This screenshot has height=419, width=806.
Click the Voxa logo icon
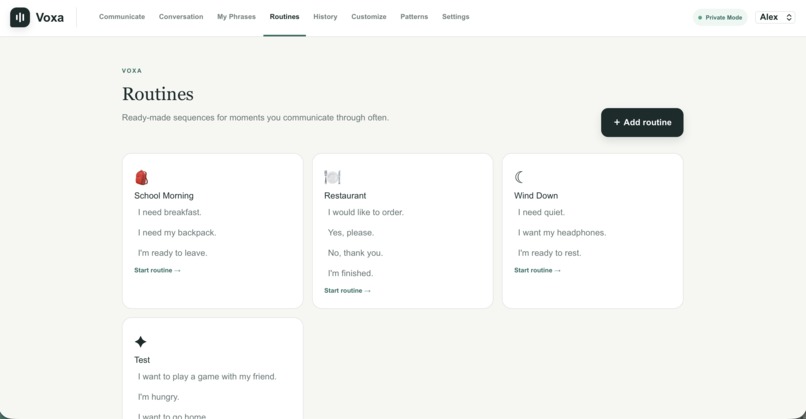pos(20,17)
